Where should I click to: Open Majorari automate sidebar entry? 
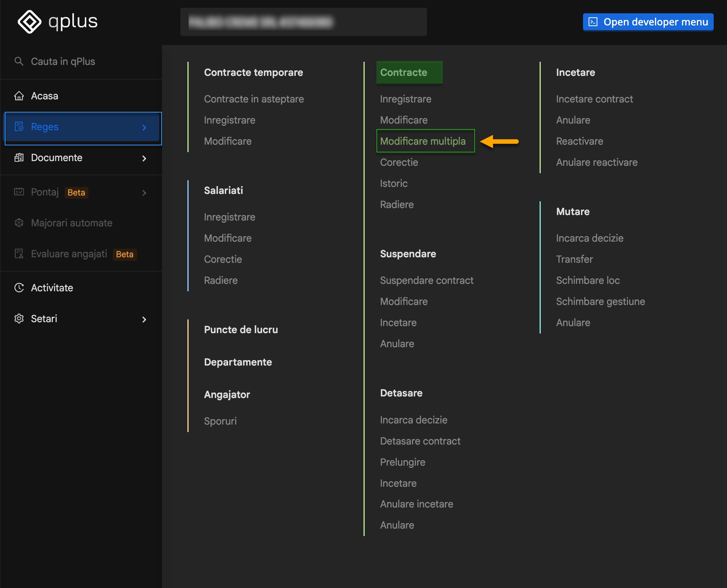[x=81, y=223]
